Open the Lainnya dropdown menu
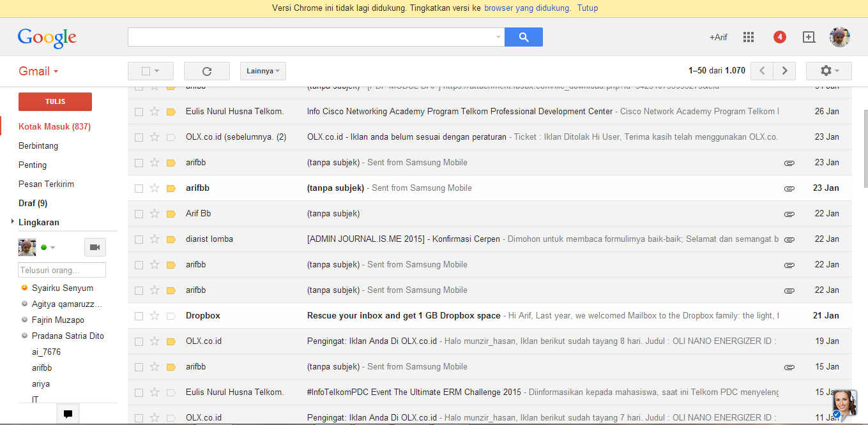This screenshot has height=425, width=868. point(263,71)
